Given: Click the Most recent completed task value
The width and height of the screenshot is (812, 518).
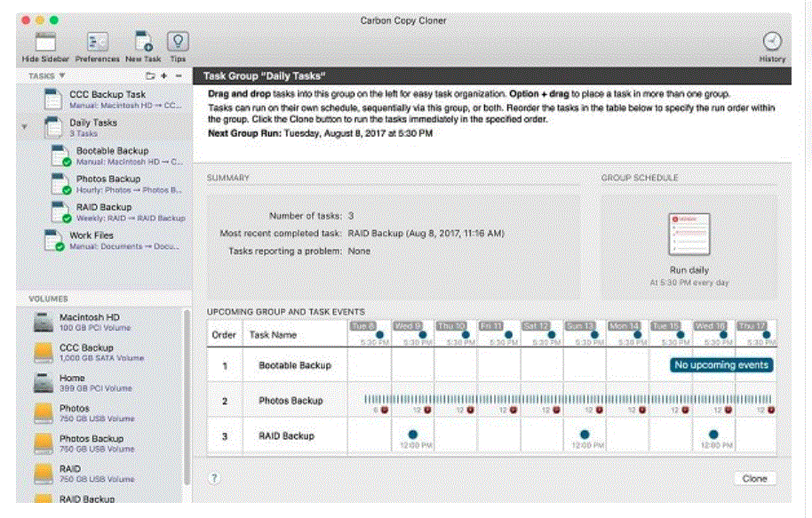Looking at the screenshot, I should 426,234.
